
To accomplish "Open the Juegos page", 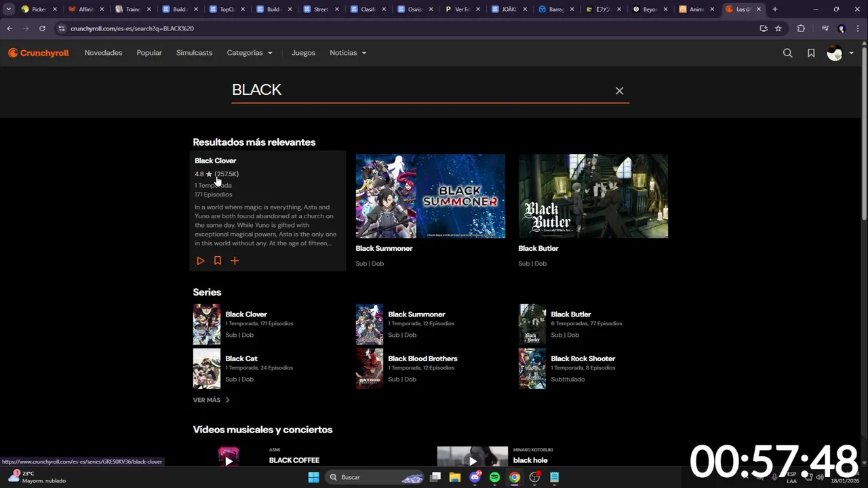I will point(303,53).
